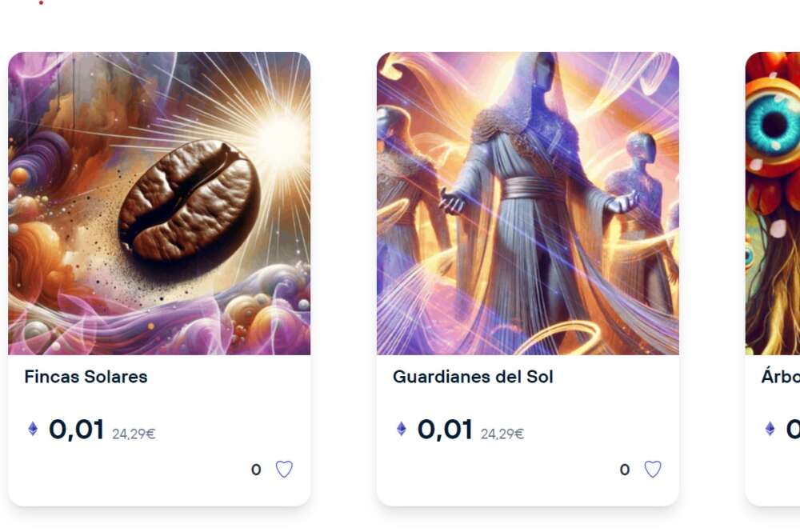Screen dimensions: 800x532
Task: Like the Fincas Solares item with the heart
Action: coord(284,470)
